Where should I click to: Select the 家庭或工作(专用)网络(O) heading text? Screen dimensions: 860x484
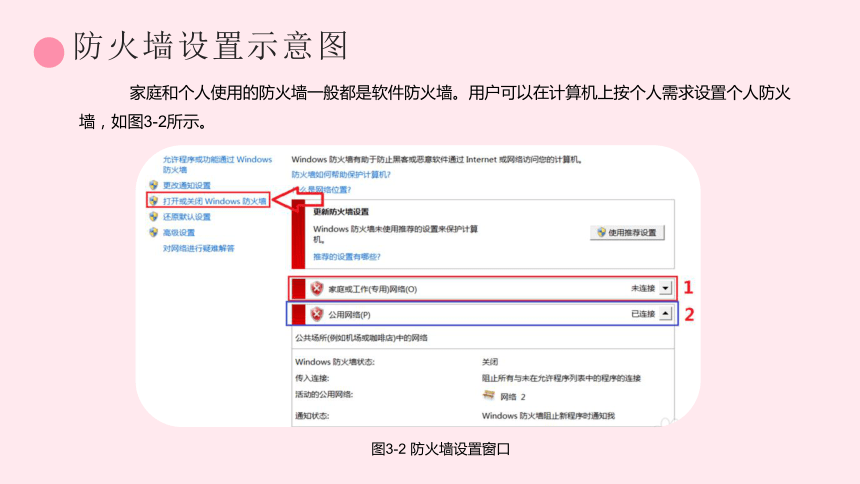click(372, 289)
